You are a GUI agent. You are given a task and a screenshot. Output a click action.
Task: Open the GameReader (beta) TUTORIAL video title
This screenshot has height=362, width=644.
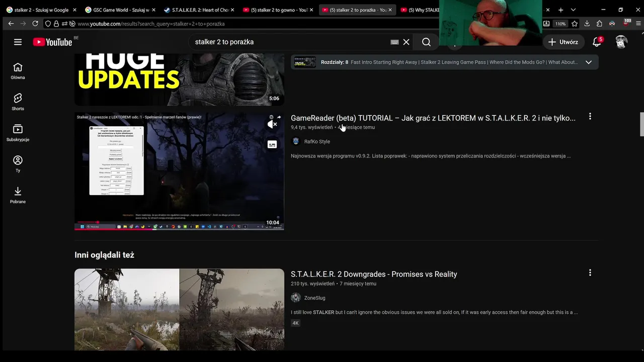pos(433,118)
